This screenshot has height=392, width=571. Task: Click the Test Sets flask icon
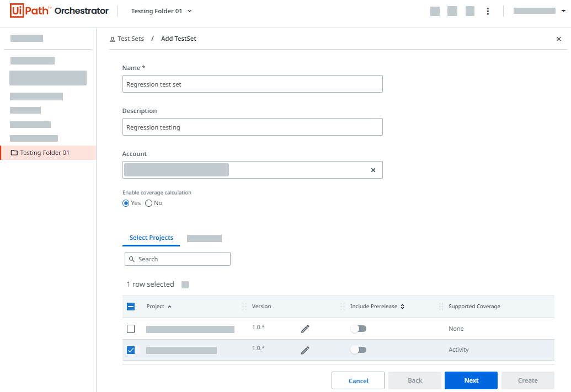[113, 39]
